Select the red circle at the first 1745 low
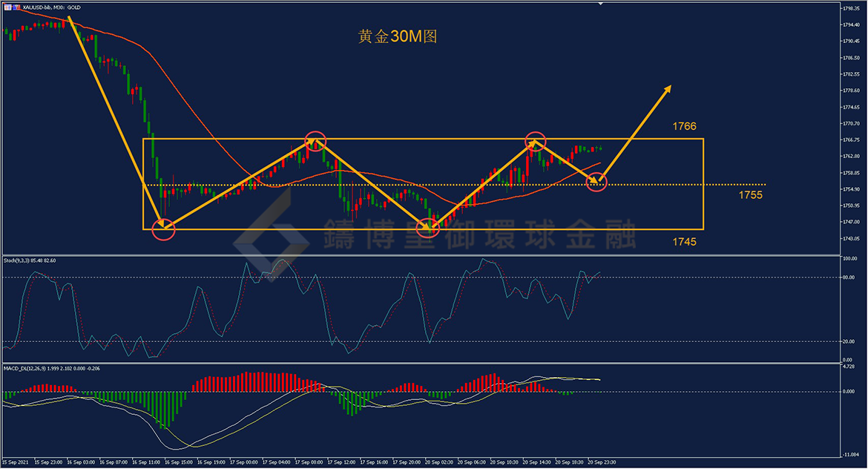This screenshot has height=469, width=868. 163,229
